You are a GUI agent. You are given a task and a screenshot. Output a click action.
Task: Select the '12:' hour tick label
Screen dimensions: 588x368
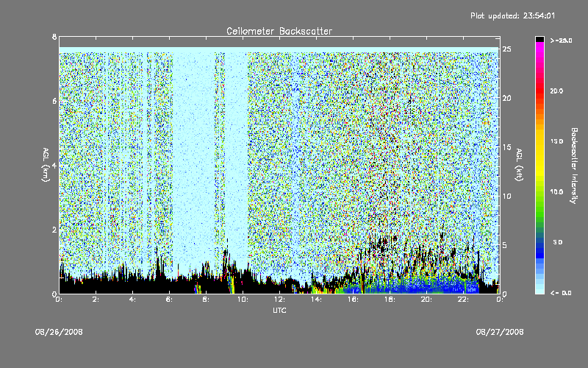(x=279, y=300)
